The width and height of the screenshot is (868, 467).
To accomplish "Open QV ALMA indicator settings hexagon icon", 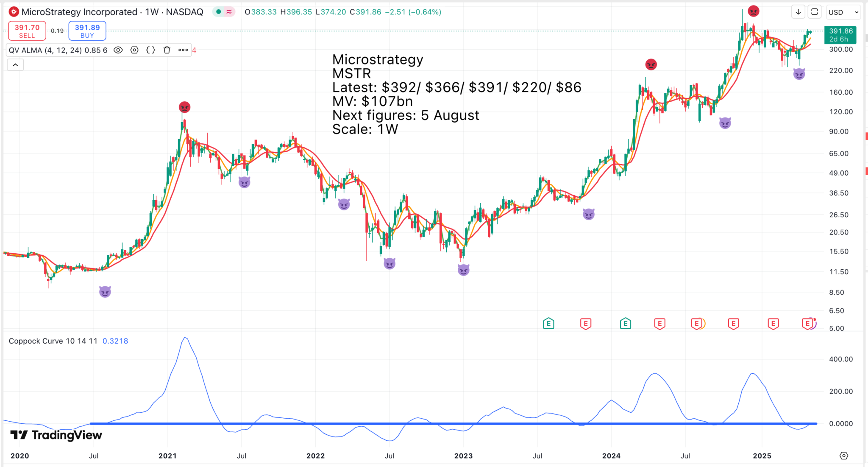I will pos(134,50).
